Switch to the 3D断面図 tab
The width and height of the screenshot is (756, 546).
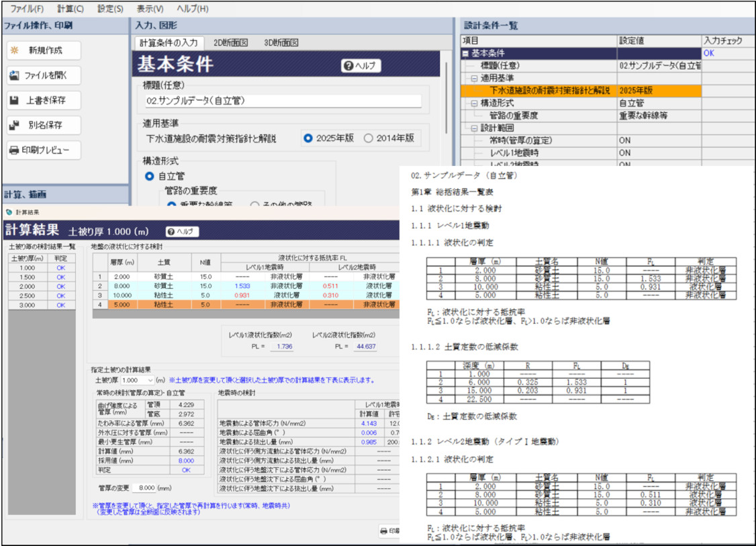(x=281, y=42)
